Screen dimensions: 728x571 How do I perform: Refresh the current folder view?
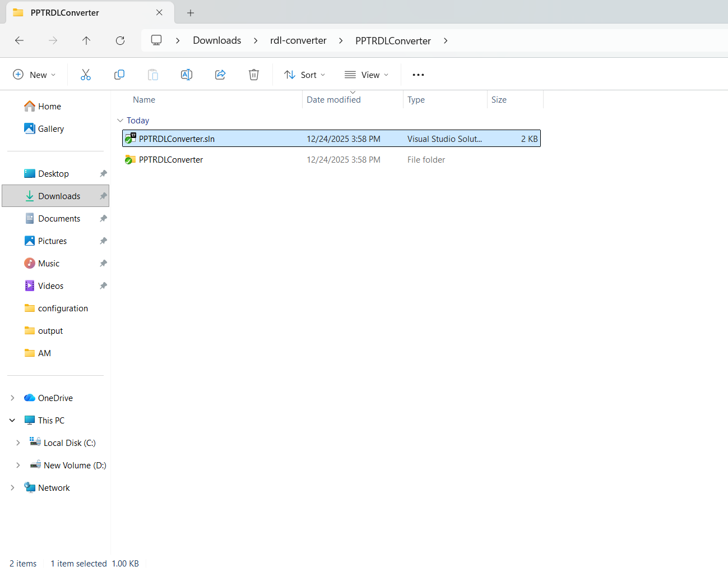coord(120,40)
